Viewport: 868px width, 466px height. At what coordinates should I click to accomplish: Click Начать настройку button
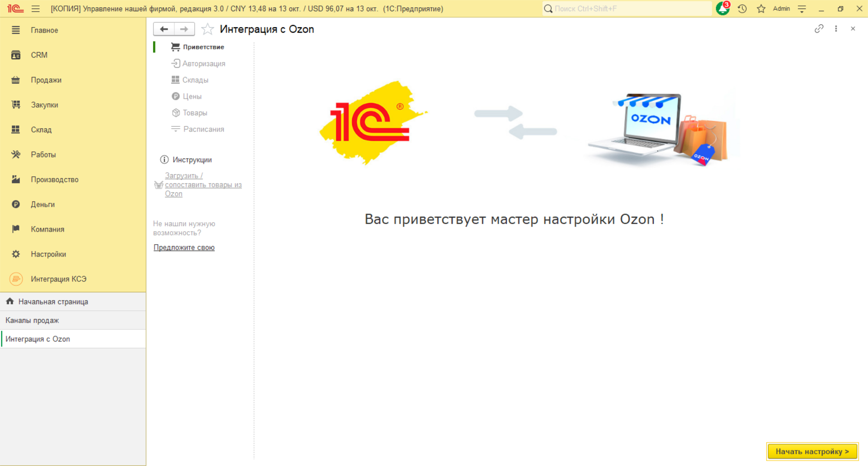tap(812, 452)
